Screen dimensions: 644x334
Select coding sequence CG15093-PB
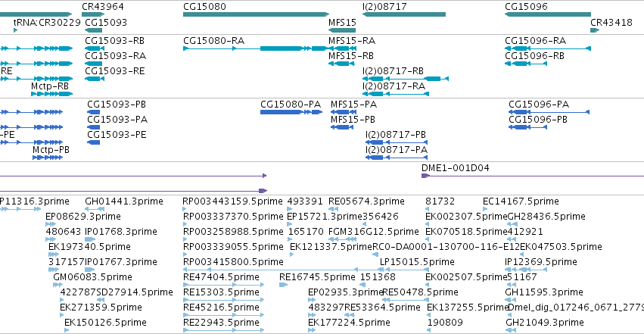(x=117, y=105)
